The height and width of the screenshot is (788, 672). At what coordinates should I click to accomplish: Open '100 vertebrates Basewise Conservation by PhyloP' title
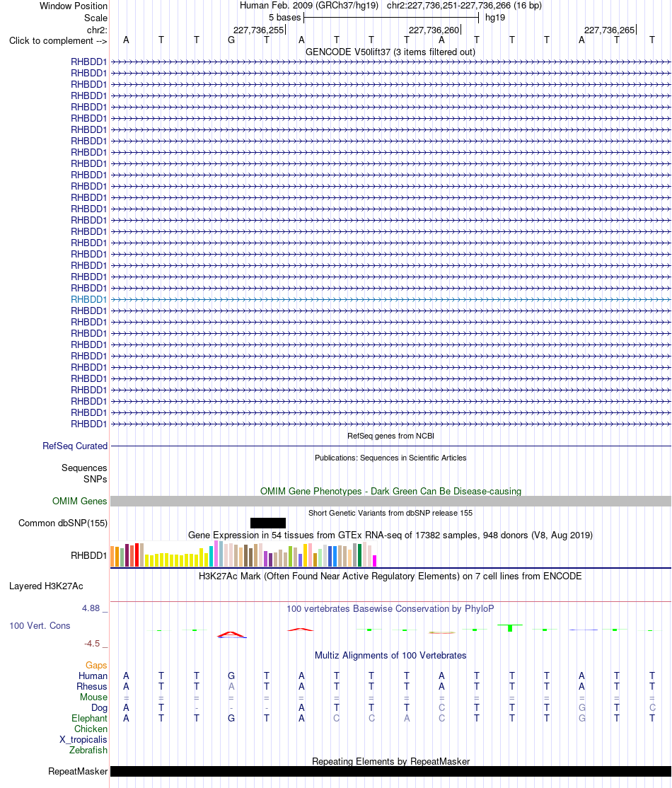(390, 608)
